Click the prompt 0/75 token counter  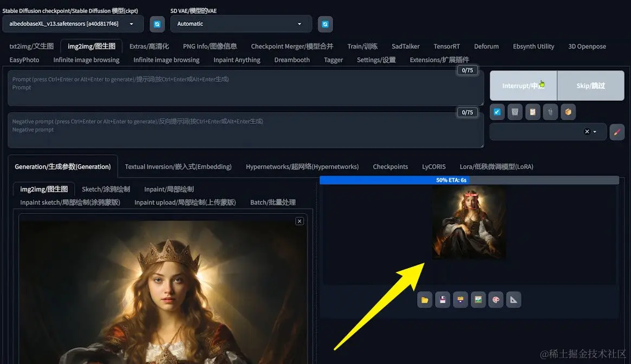click(467, 70)
